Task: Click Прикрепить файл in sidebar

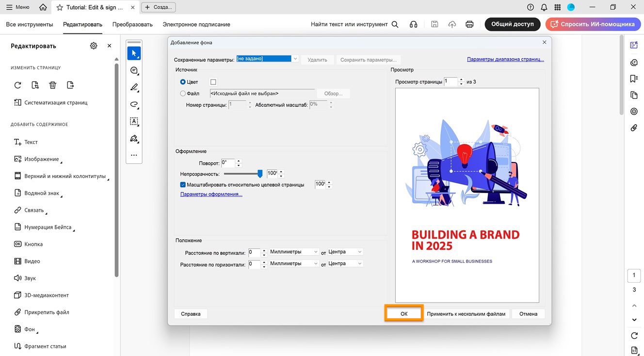Action: click(42, 312)
